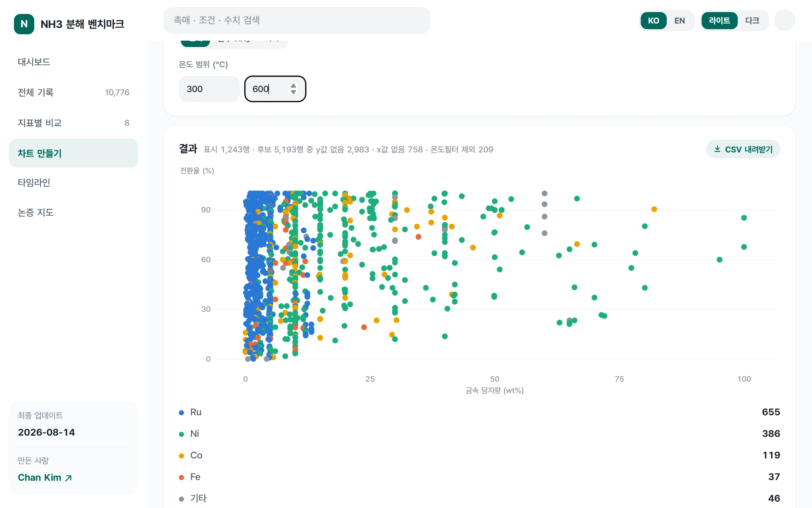Focus the 촉매 · 조건 · 수치 검색 box

[297, 20]
